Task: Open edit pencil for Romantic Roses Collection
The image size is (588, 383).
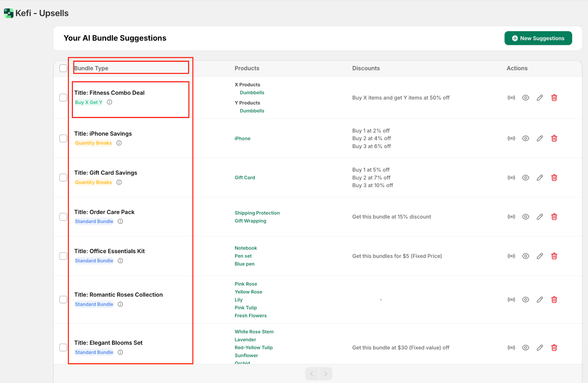Action: tap(539, 300)
